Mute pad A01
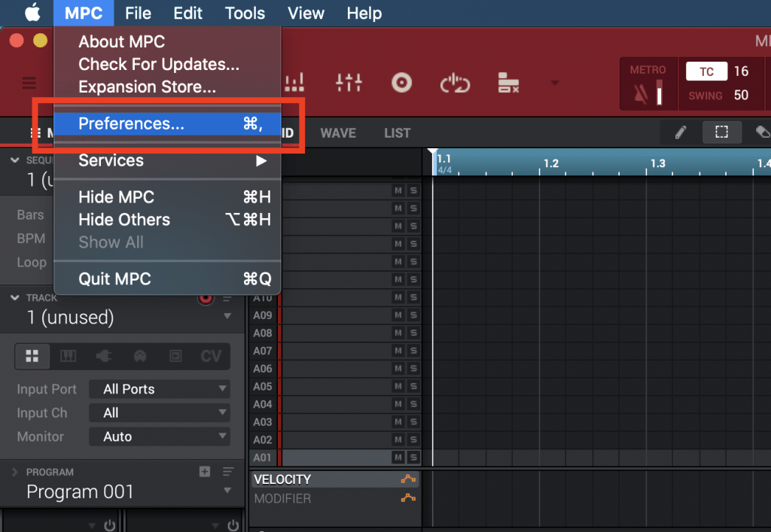The height and width of the screenshot is (532, 771). click(x=398, y=458)
